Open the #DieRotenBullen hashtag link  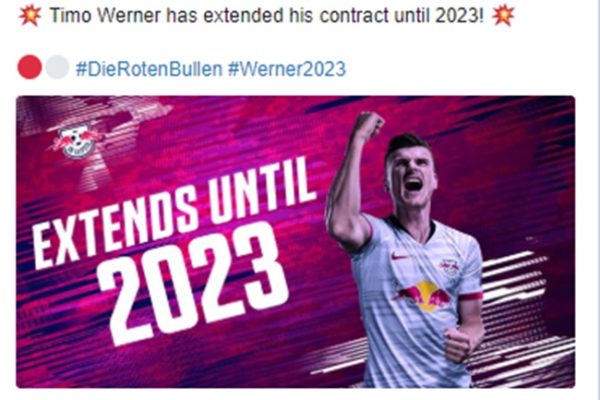click(149, 69)
